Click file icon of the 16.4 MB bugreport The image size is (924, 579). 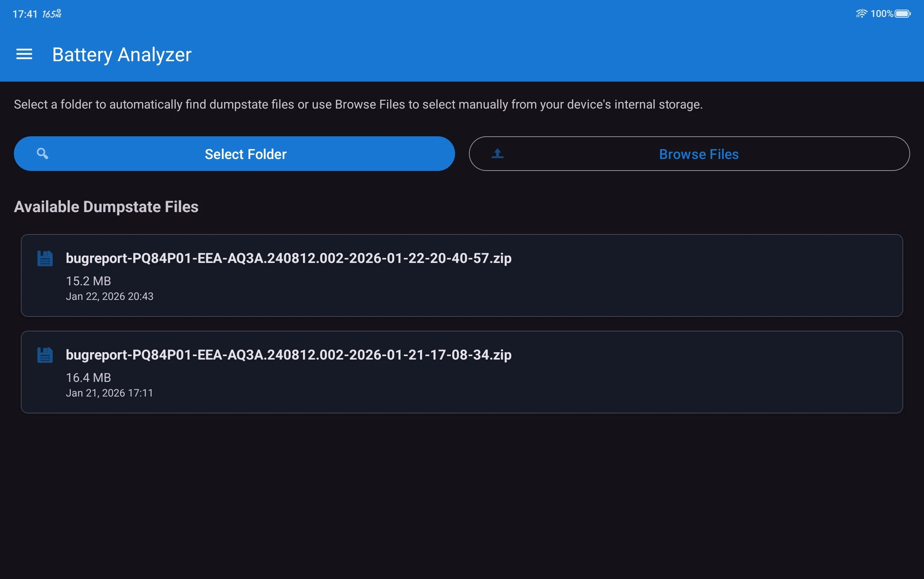tap(45, 355)
